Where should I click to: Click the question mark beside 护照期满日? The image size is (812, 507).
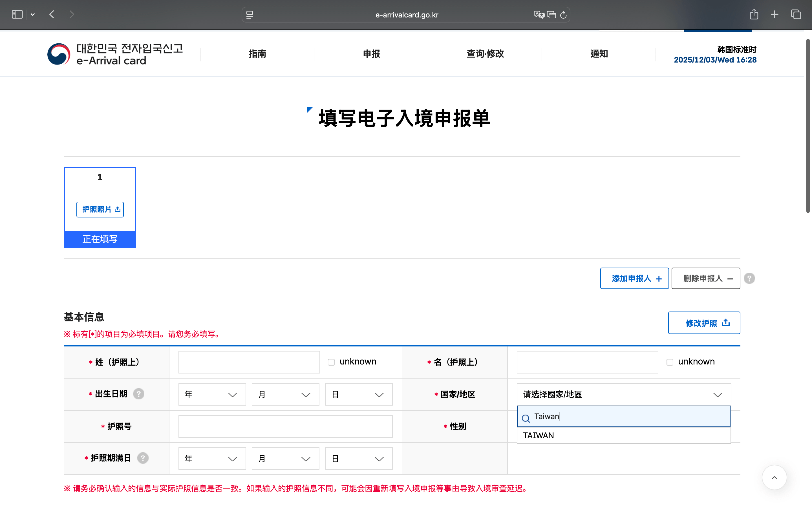(143, 458)
